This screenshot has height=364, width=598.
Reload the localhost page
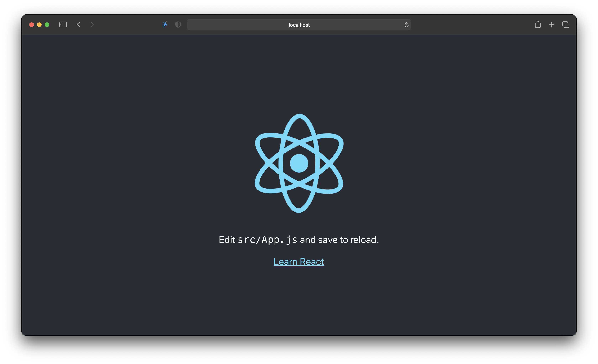[x=406, y=25]
